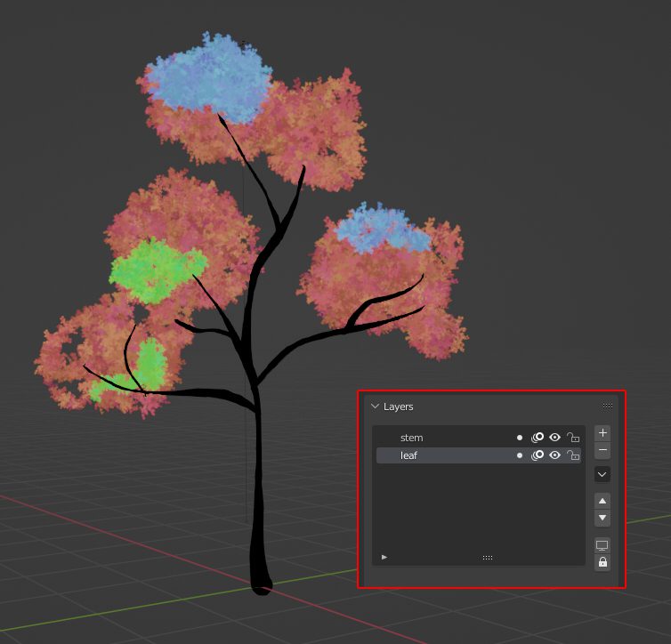This screenshot has height=644, width=671.
Task: Click the monitor isolate-visibility icon
Action: (602, 545)
